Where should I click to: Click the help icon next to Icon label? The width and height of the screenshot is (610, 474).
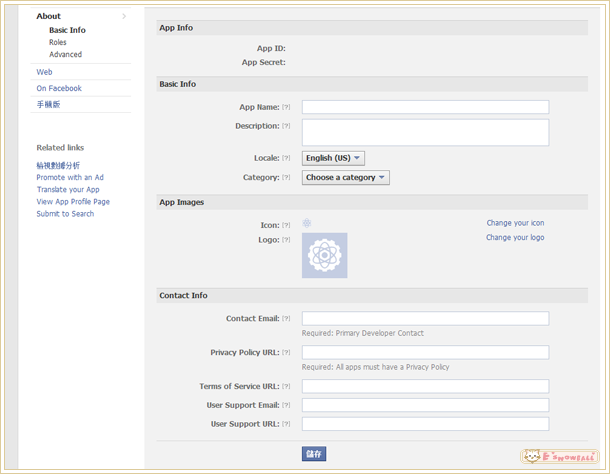(286, 225)
